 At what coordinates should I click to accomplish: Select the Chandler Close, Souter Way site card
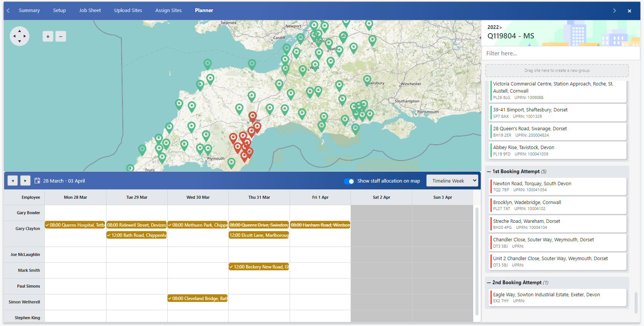[x=558, y=243]
